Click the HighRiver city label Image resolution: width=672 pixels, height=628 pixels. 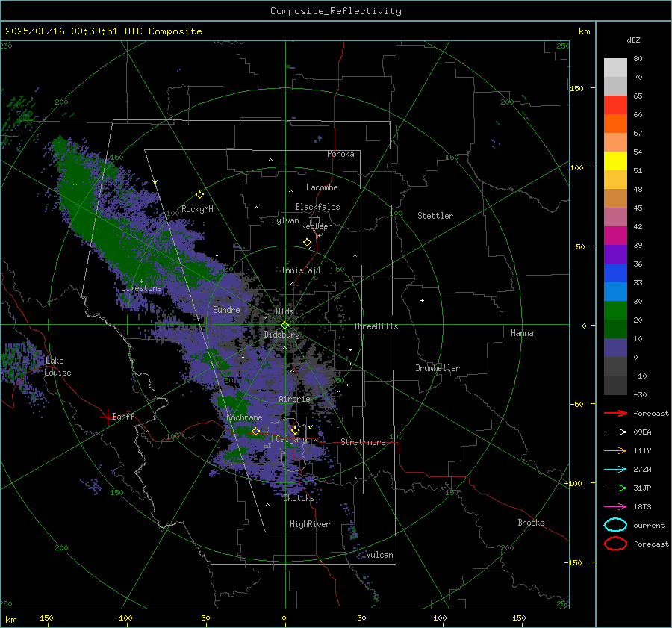(x=310, y=524)
